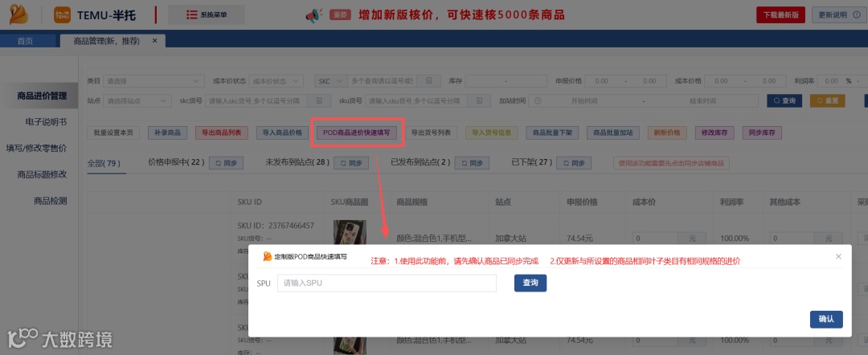Image resolution: width=868 pixels, height=355 pixels.
Task: Click the 同步库存 button
Action: click(762, 133)
